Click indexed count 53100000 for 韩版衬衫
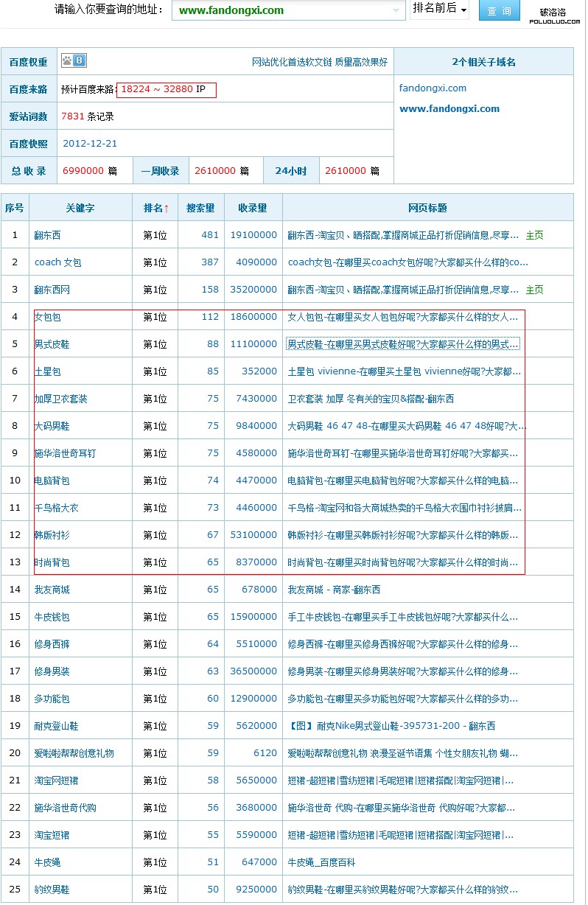 [x=253, y=535]
